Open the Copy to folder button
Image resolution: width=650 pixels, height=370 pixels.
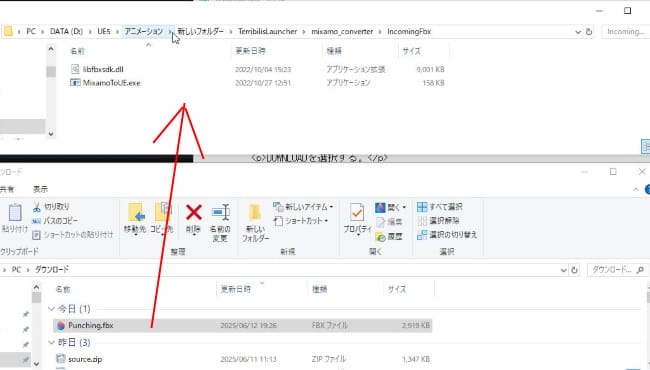162,218
